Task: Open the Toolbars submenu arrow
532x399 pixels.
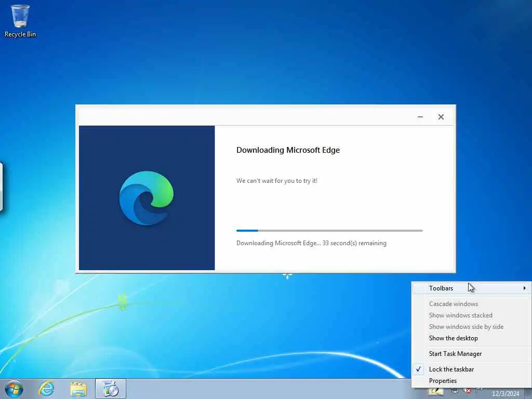Action: tap(525, 288)
